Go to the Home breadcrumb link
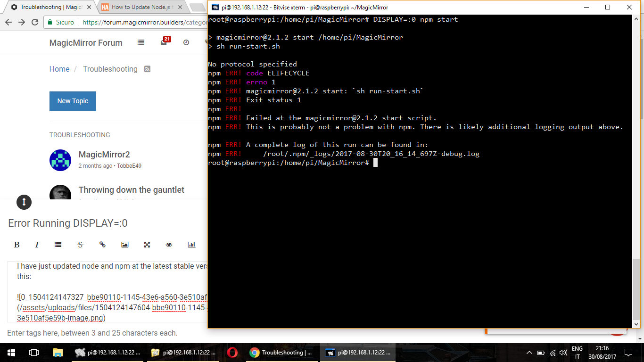The height and width of the screenshot is (362, 644). (x=59, y=69)
